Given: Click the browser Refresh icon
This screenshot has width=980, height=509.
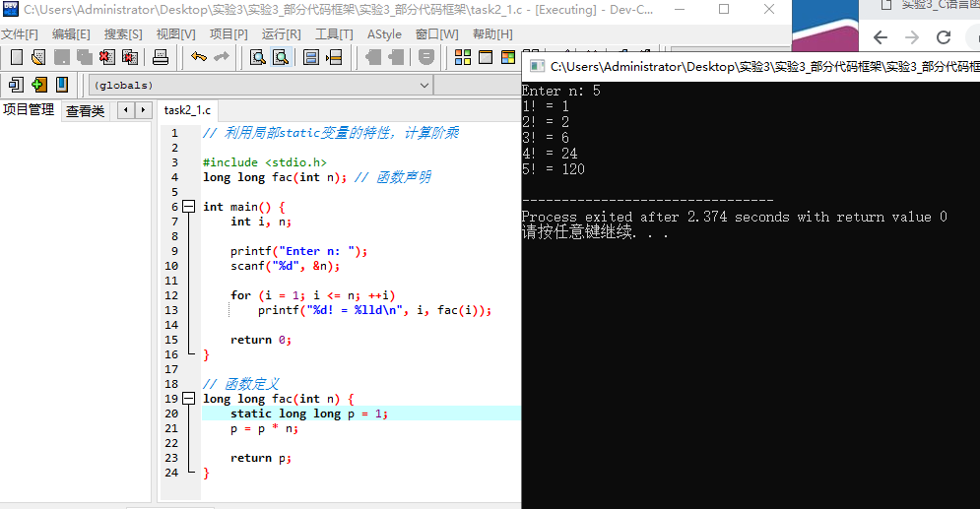Looking at the screenshot, I should pos(944,37).
